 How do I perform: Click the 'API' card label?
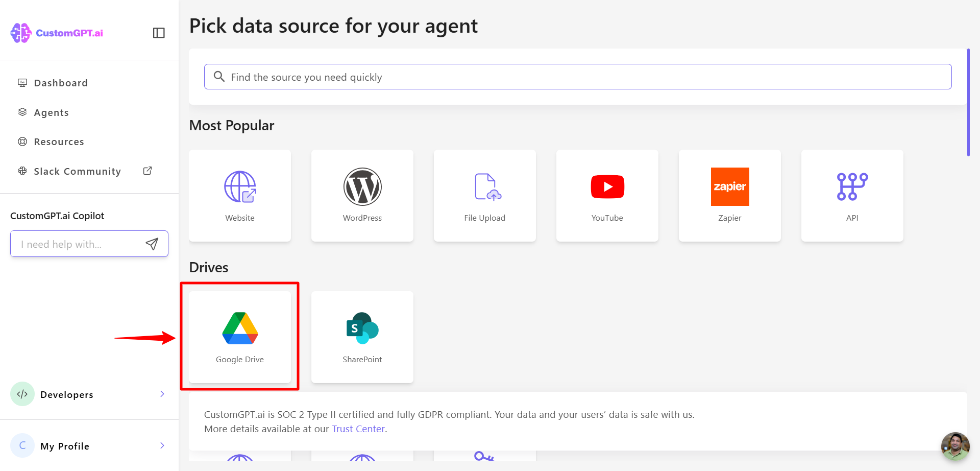pos(852,218)
